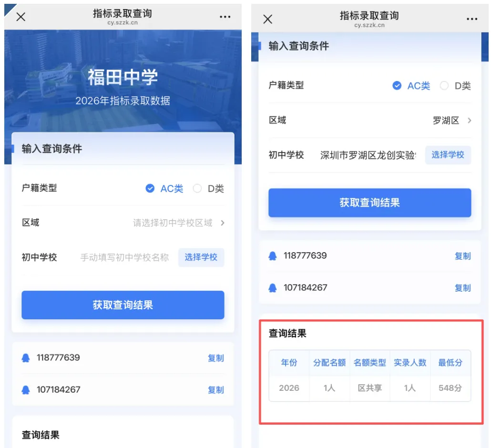491x448 pixels.
Task: Expand the chevron beside 罗湖区
Action: tap(469, 121)
